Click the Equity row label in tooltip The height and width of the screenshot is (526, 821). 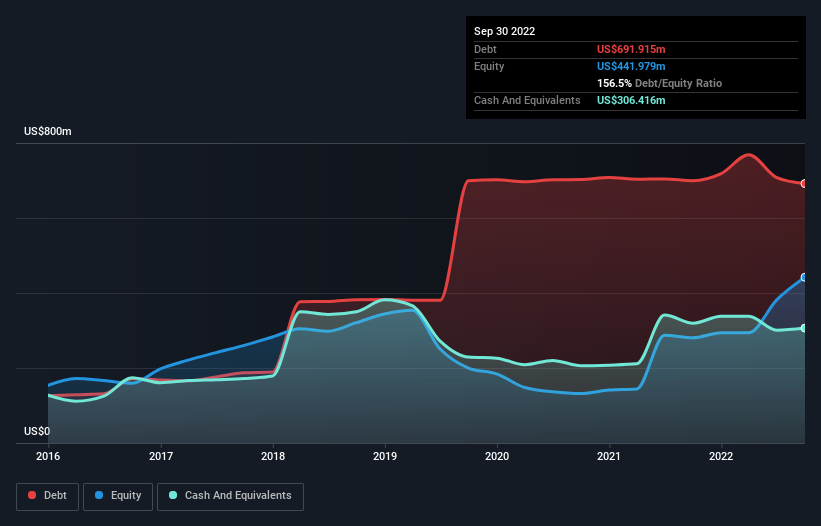pos(489,66)
